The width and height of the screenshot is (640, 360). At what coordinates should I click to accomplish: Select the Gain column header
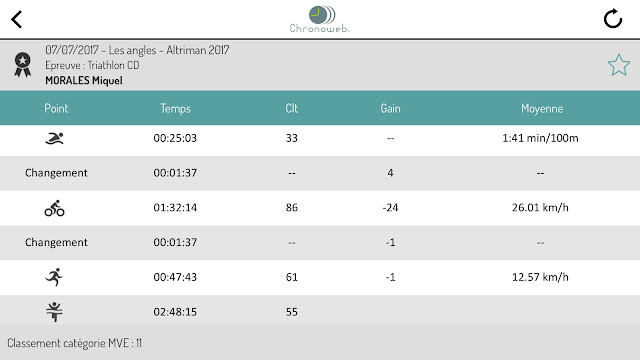pyautogui.click(x=390, y=108)
